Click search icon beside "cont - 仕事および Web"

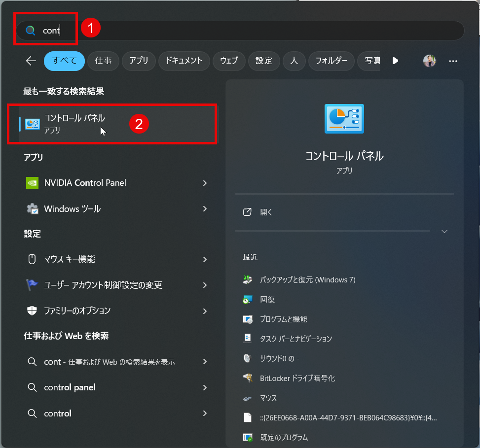pyautogui.click(x=32, y=362)
